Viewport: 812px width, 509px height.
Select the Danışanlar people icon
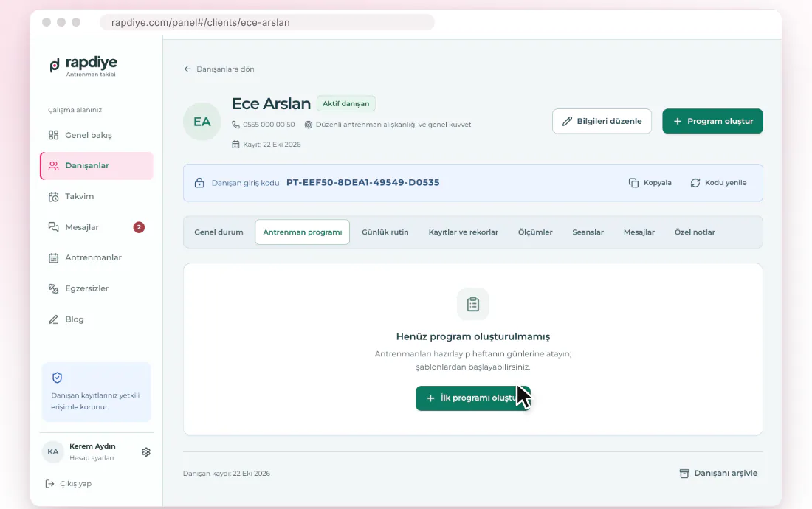[53, 165]
